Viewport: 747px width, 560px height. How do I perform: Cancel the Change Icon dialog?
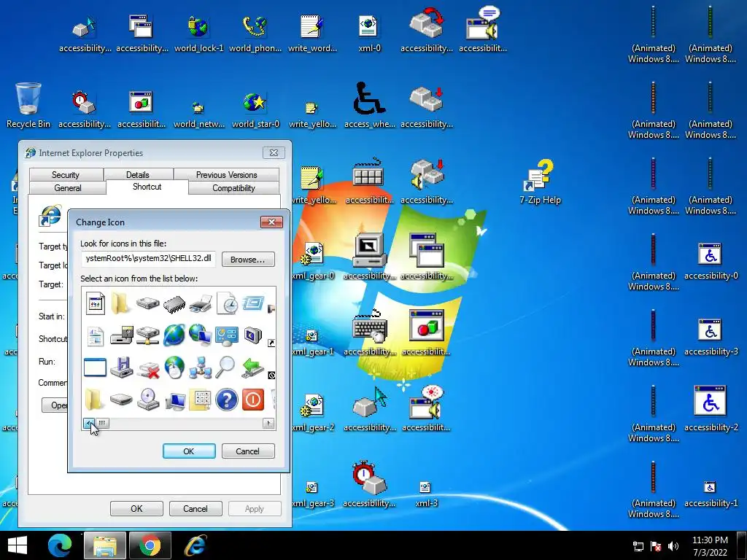click(x=248, y=451)
